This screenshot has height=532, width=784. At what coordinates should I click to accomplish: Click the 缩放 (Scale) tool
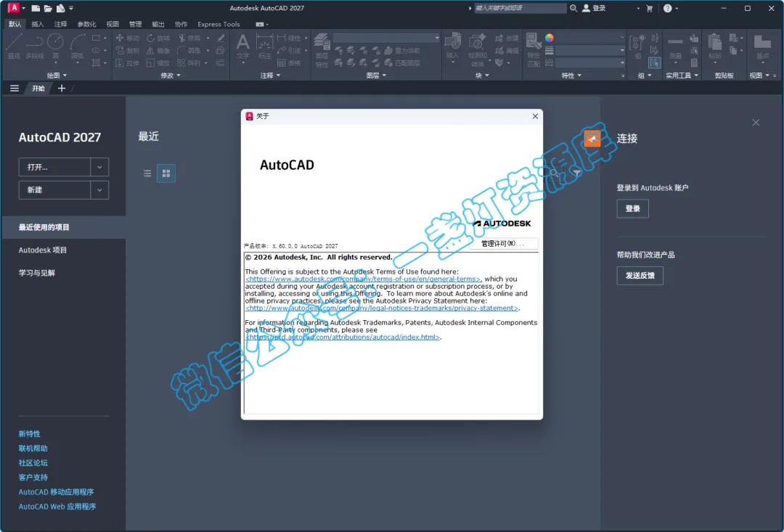(158, 63)
